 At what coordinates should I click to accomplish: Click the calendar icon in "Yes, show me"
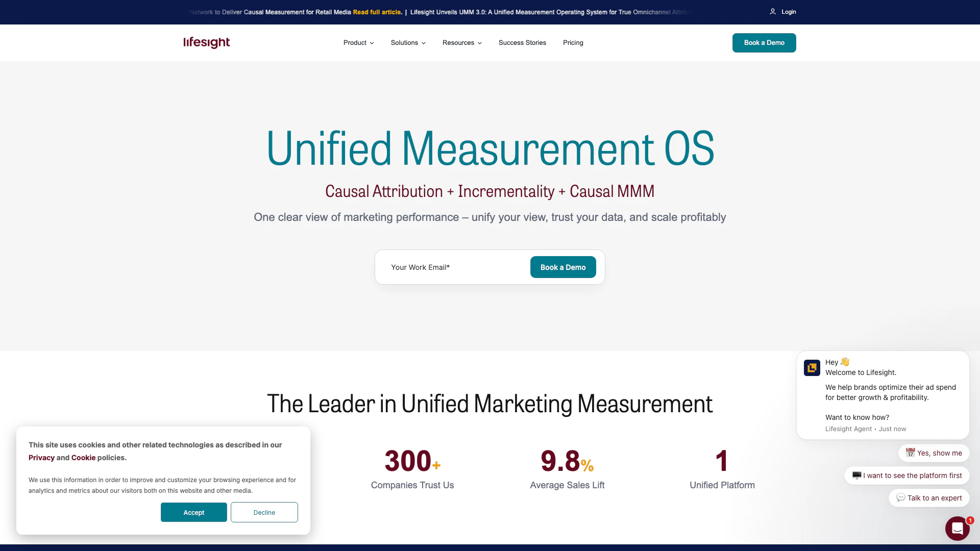click(910, 453)
